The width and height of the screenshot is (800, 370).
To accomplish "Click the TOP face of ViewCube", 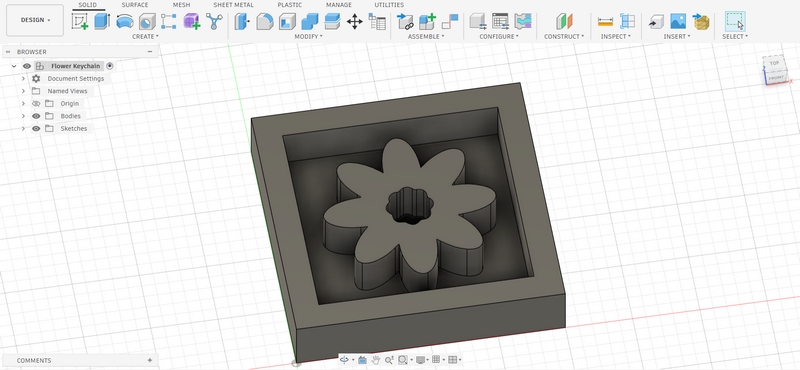I will 774,63.
